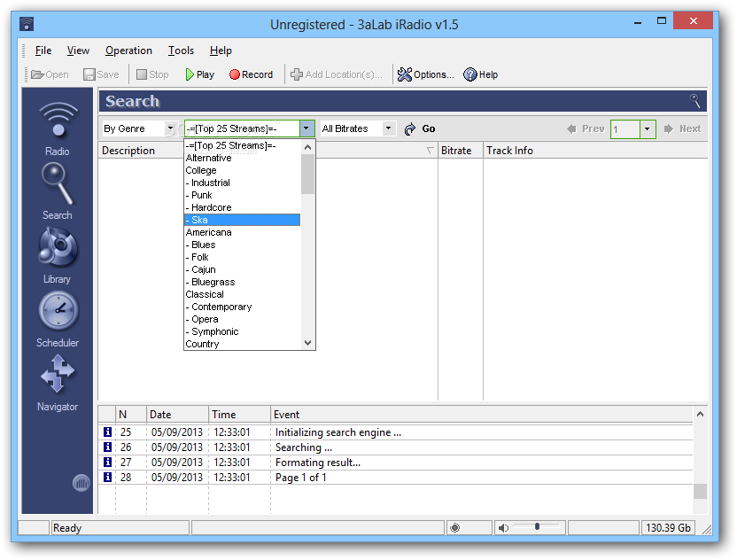The width and height of the screenshot is (737, 560).
Task: Select Americana in genre list
Action: pyautogui.click(x=242, y=232)
